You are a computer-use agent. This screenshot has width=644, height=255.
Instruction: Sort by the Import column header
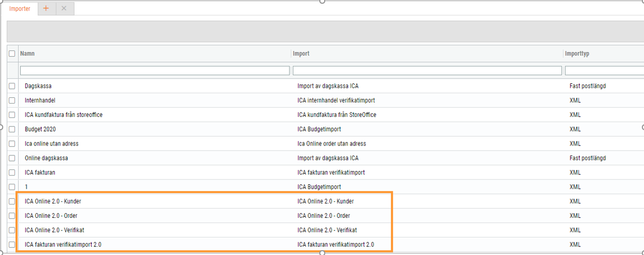tap(301, 54)
